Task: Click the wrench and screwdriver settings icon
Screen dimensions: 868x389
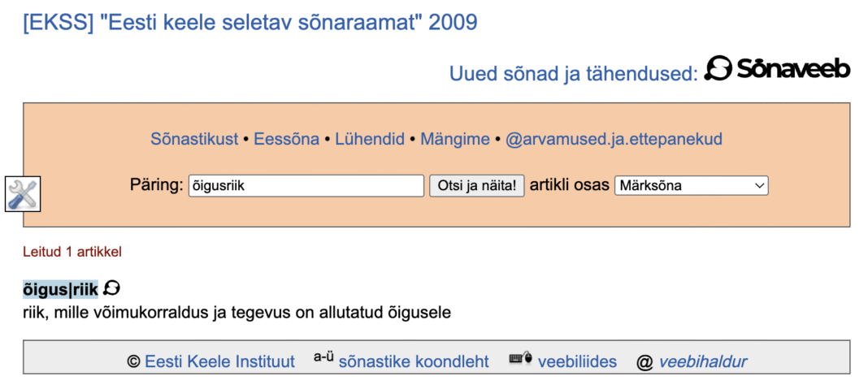Action: point(22,193)
